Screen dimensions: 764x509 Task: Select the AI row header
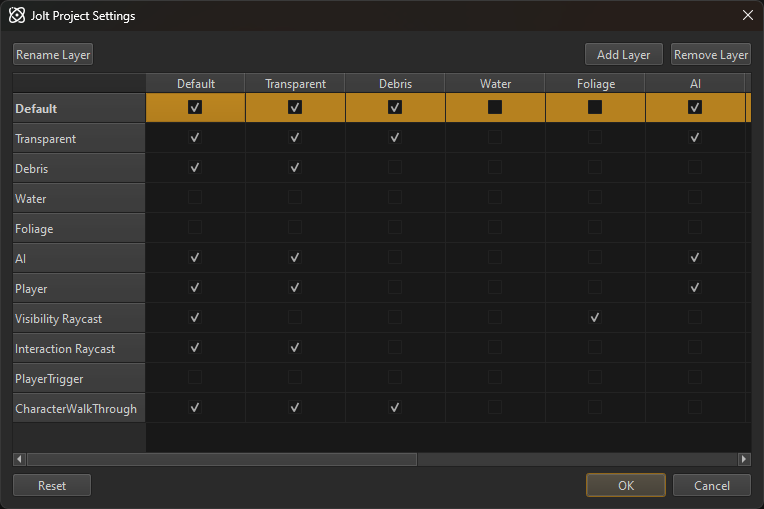point(79,259)
